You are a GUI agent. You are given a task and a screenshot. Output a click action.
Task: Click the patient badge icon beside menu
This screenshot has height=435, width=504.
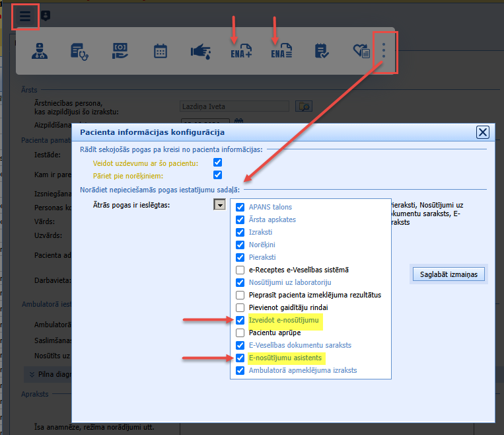point(46,15)
